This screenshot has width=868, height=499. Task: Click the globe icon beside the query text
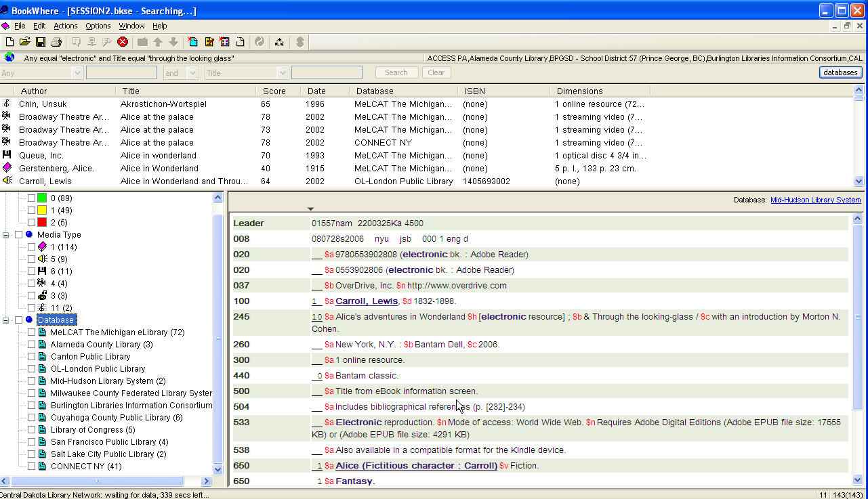(x=9, y=58)
